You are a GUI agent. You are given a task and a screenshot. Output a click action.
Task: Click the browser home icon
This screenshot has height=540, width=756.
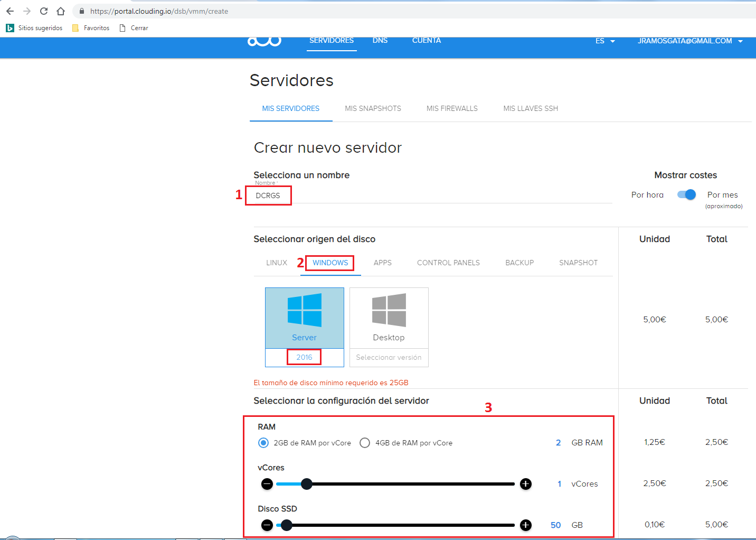point(60,11)
